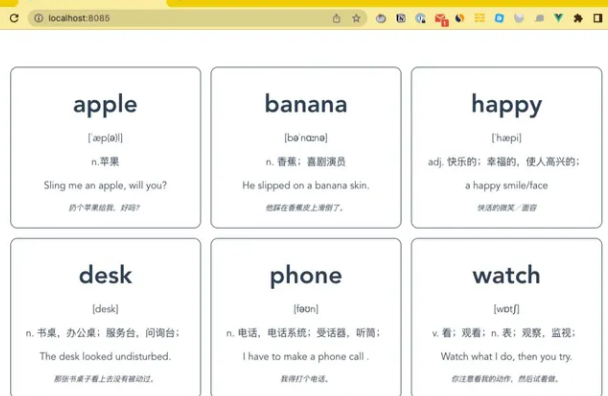Click "The desk looked undisturbed."

coord(105,356)
